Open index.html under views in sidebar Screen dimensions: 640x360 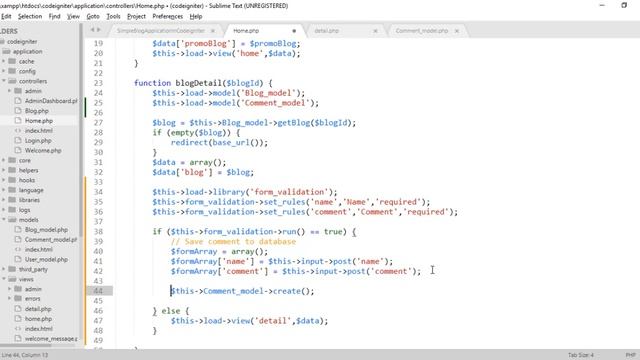pos(38,329)
